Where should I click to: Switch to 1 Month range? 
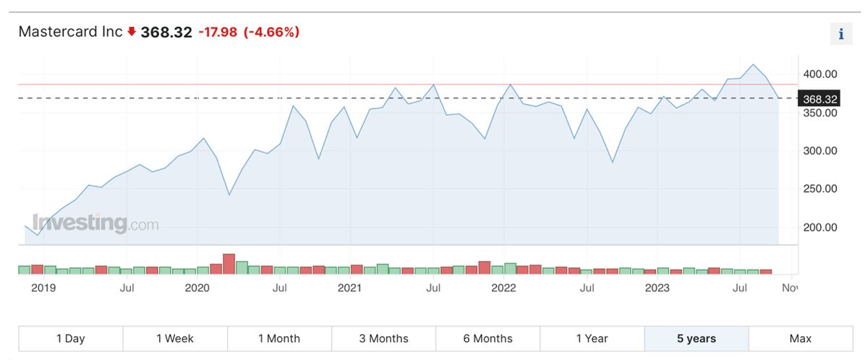point(279,338)
